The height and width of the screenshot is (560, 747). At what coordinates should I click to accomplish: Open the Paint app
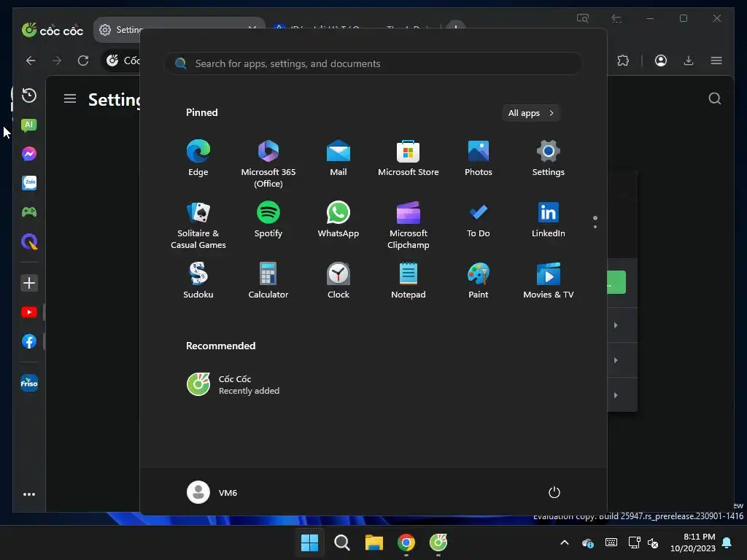pos(479,281)
